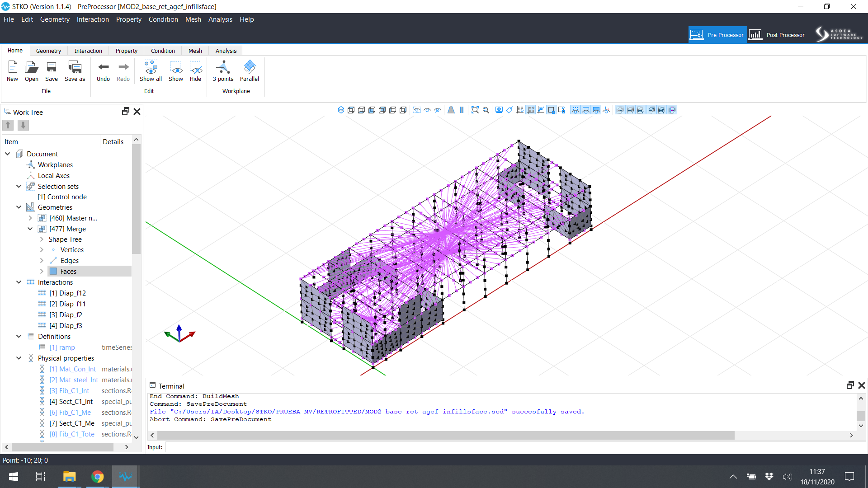The image size is (868, 488).
Task: Click the zoom fit icon in viewport toolbar
Action: (475, 110)
